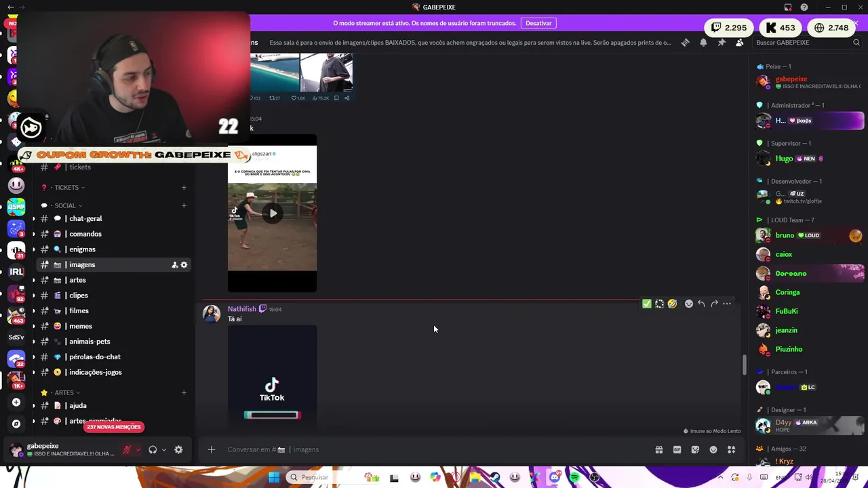
Task: Open the sticker picker
Action: [695, 449]
